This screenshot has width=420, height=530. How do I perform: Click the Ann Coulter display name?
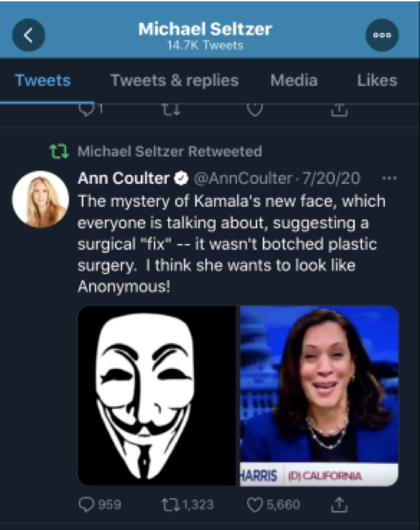pyautogui.click(x=124, y=178)
